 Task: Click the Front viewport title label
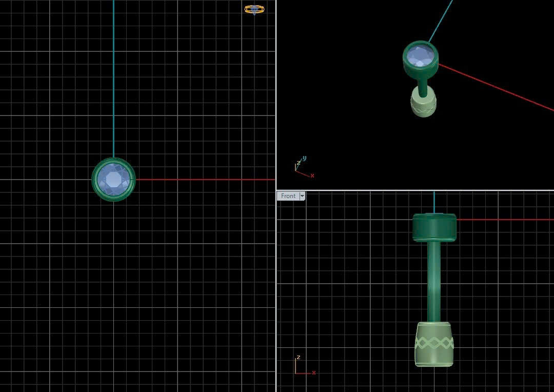pos(288,196)
